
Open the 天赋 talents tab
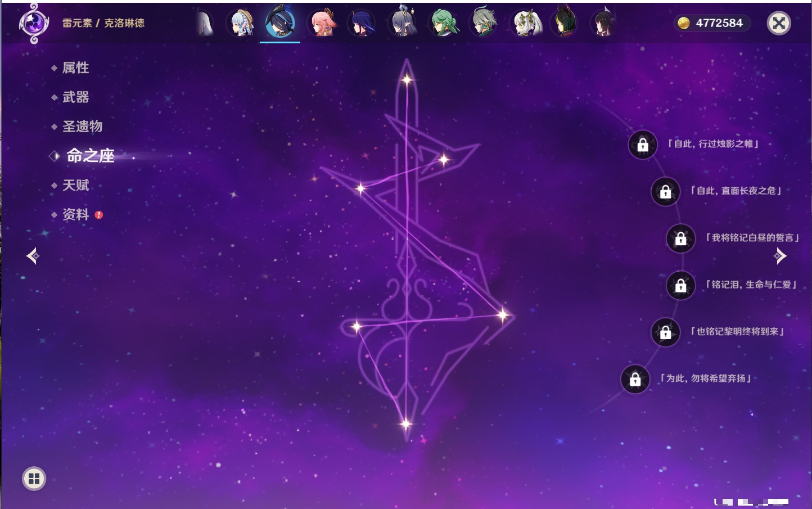pyautogui.click(x=75, y=185)
